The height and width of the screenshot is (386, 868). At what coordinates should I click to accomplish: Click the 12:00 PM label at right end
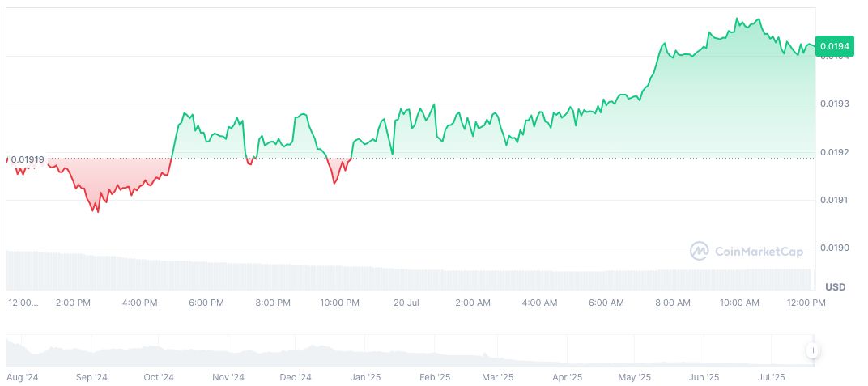[x=806, y=303]
